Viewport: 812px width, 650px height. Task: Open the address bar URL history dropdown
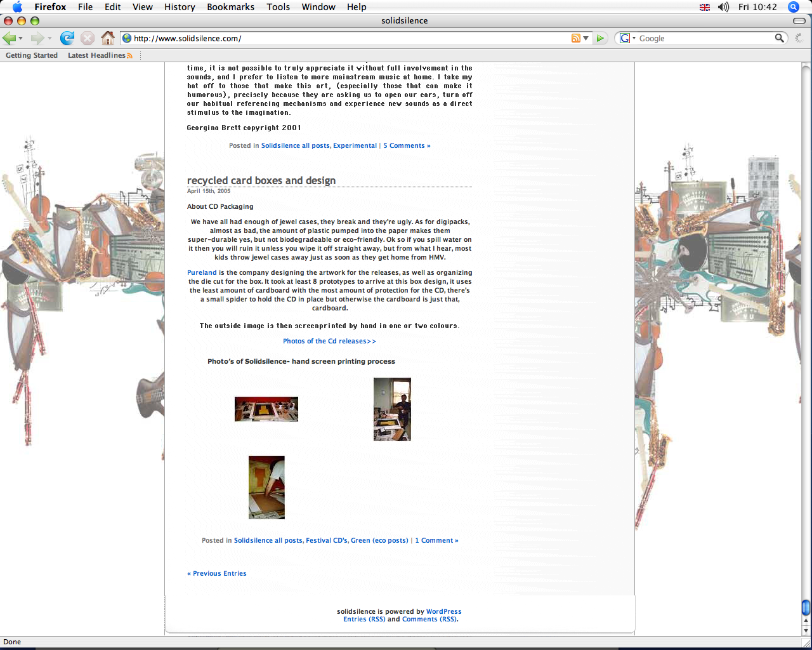point(586,38)
